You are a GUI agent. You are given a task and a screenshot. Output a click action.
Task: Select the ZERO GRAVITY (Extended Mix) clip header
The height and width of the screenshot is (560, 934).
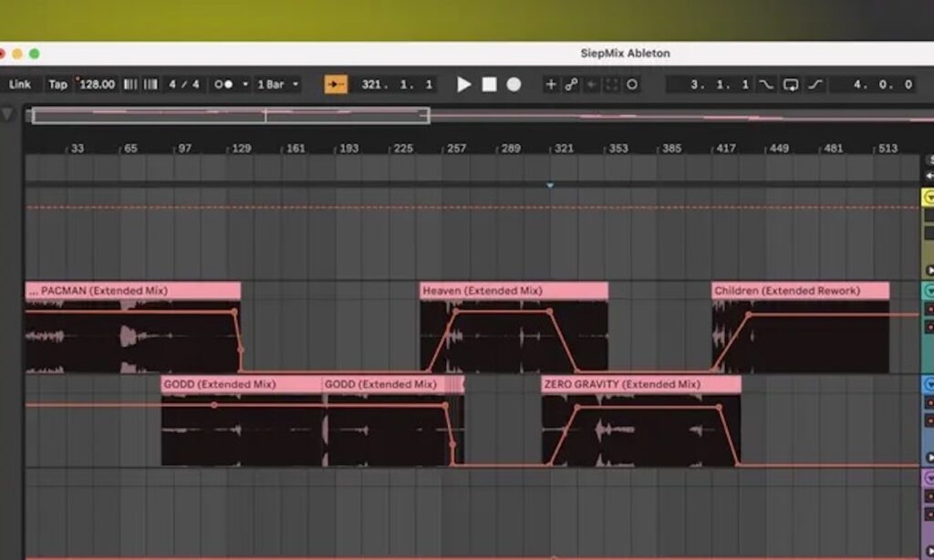pos(641,384)
